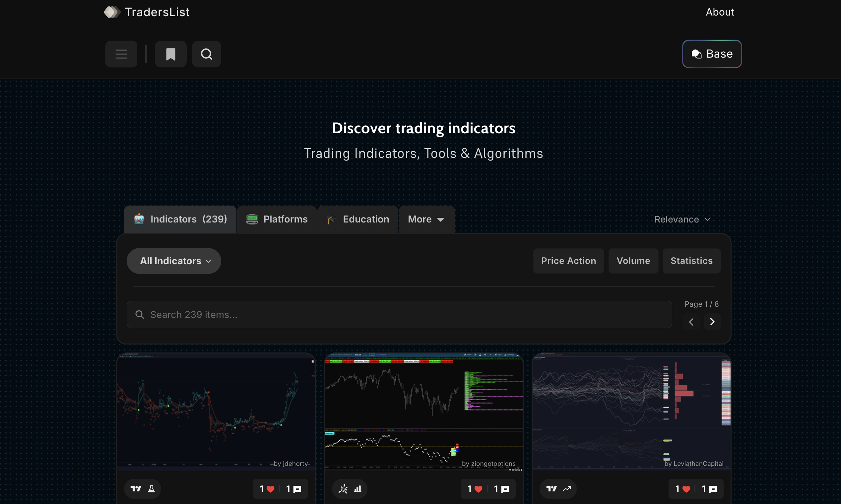The image size is (841, 504).
Task: Click trend arrow icon on LeviathanCapital card
Action: (x=567, y=489)
